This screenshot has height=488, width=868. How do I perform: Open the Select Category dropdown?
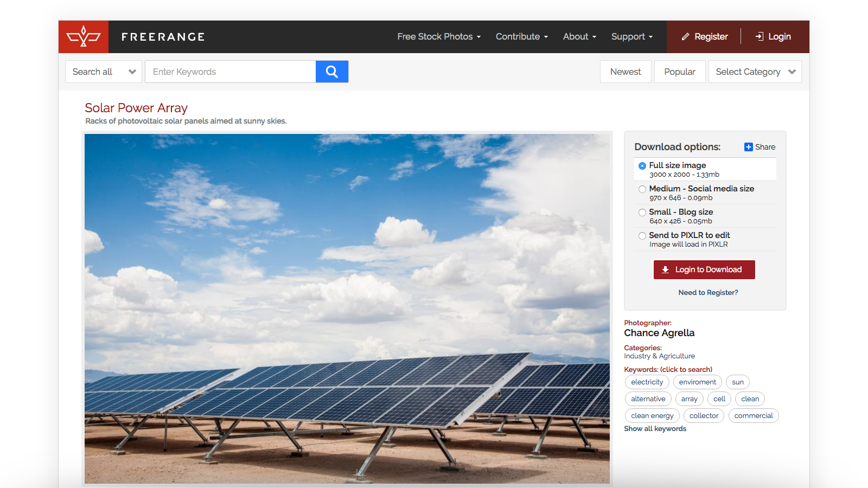(755, 72)
